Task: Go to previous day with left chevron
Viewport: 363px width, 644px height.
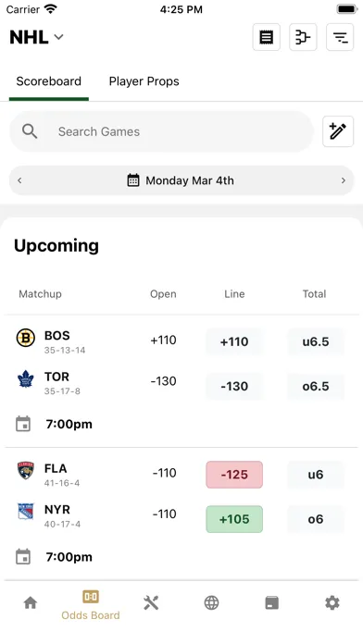Action: pyautogui.click(x=19, y=180)
